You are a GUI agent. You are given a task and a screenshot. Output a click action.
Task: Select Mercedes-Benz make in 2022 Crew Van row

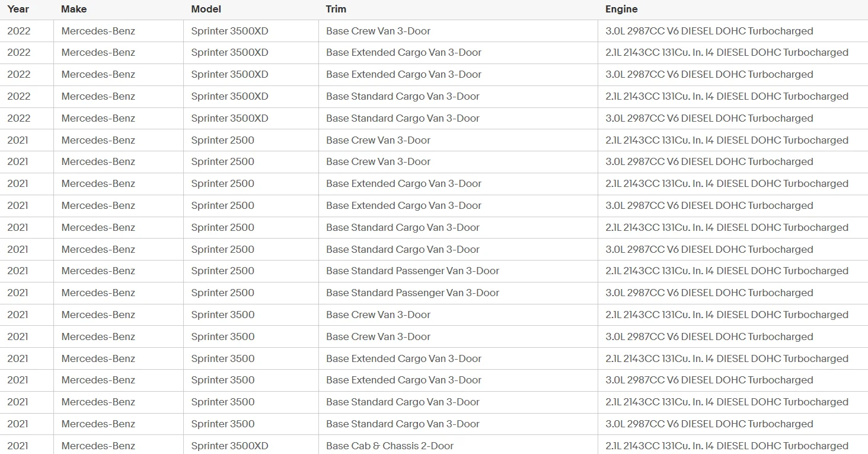(x=98, y=31)
